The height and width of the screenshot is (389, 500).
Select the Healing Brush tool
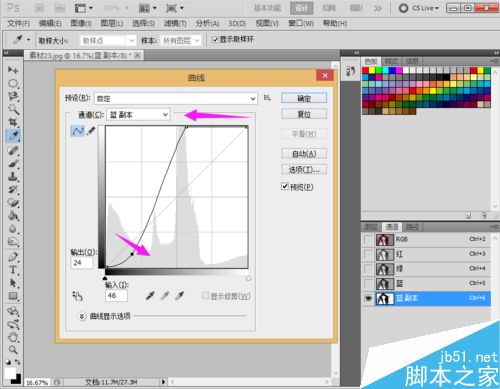coord(13,150)
